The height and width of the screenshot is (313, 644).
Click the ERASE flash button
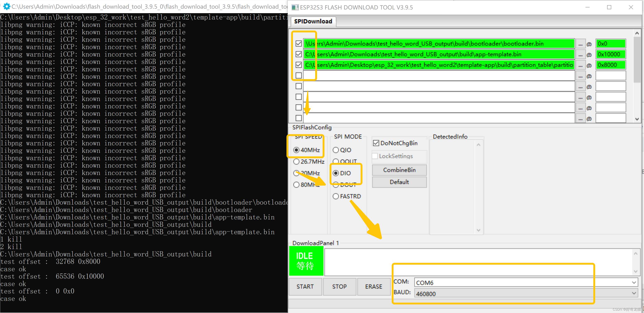coord(374,286)
